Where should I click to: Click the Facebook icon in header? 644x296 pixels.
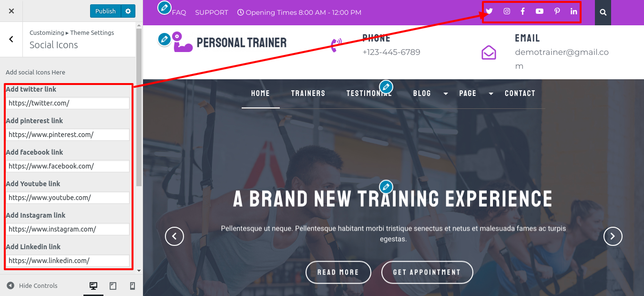(x=522, y=11)
